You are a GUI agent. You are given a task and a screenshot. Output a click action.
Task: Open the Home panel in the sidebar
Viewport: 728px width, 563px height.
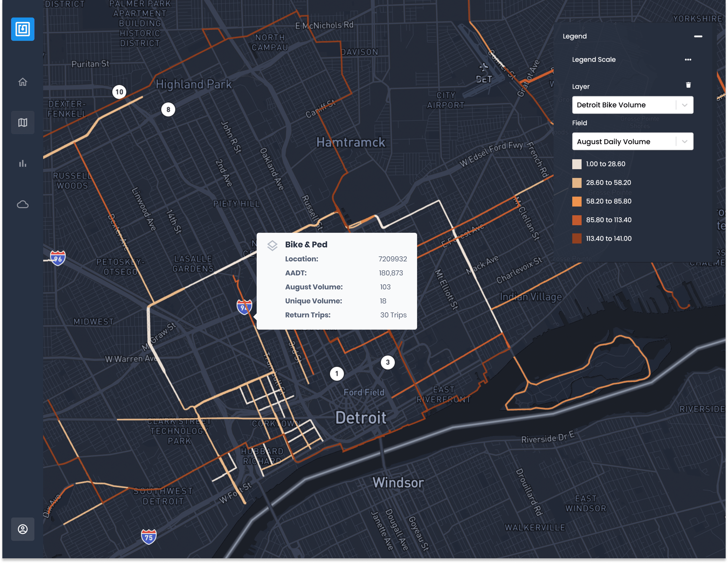(23, 82)
